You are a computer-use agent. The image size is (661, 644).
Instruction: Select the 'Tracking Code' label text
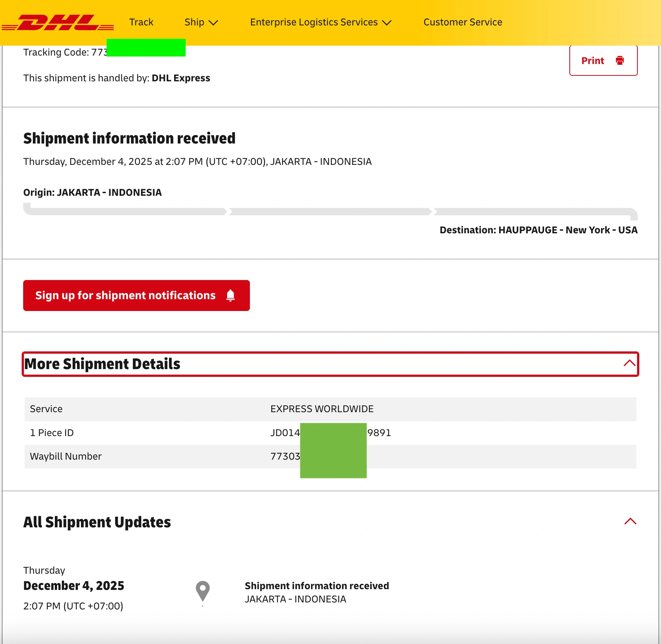point(56,52)
